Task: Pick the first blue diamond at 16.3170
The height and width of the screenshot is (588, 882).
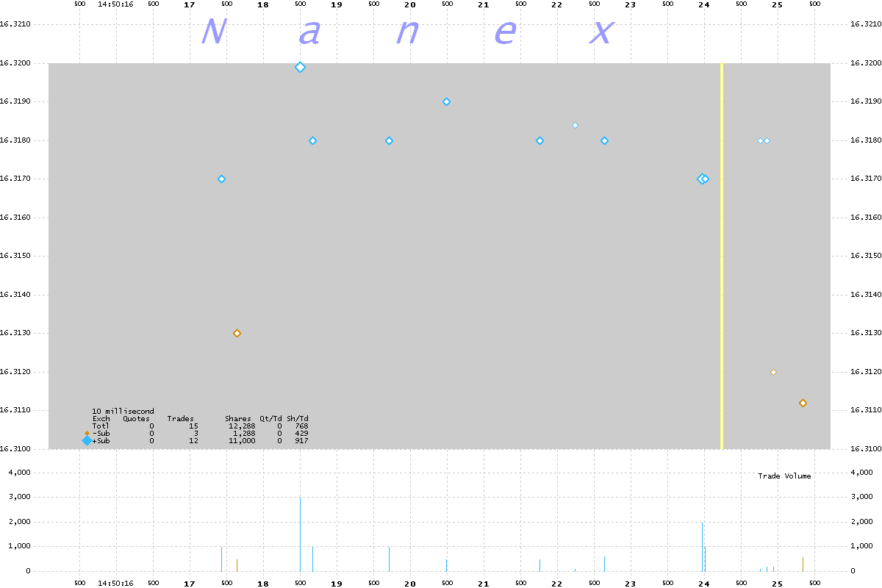Action: point(221,179)
